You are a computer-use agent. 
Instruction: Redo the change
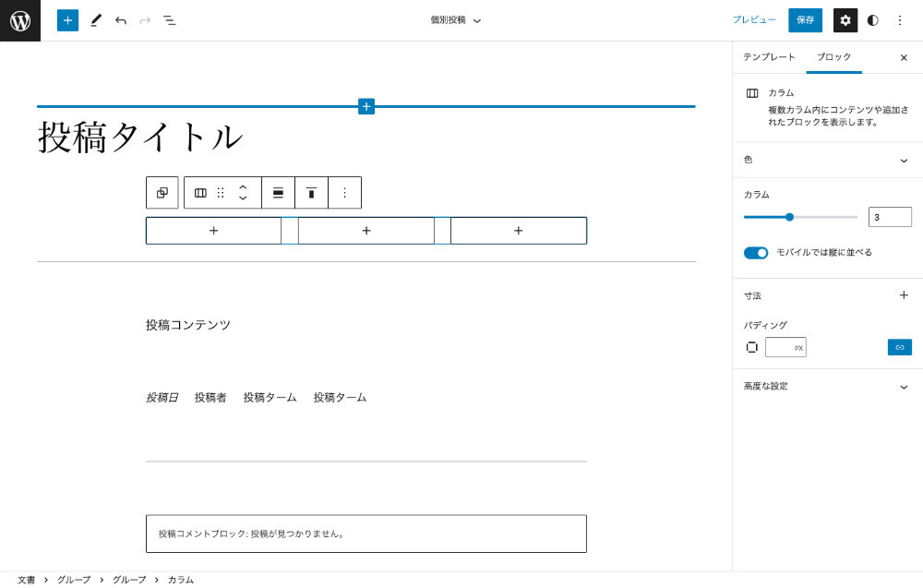[145, 20]
